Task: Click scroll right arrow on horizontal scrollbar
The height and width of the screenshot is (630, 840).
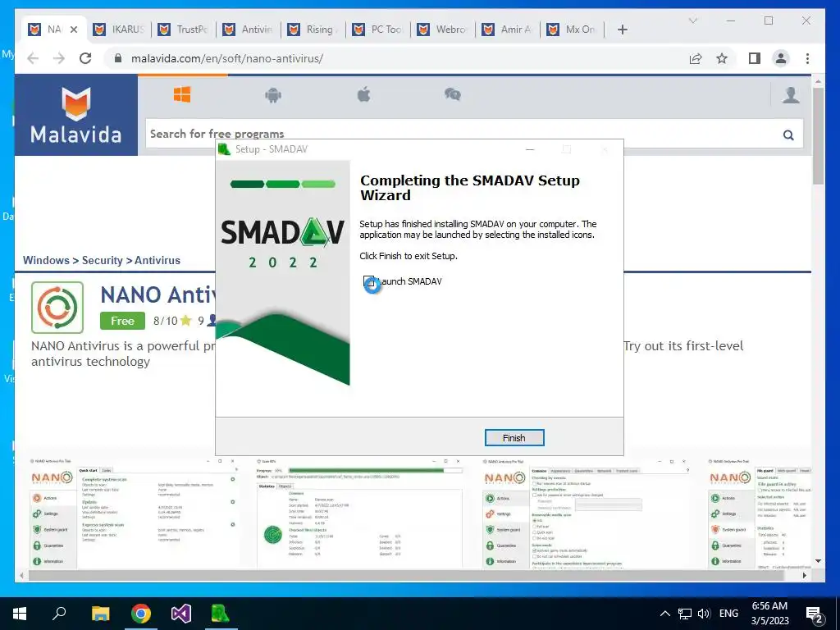Action: coord(804,575)
